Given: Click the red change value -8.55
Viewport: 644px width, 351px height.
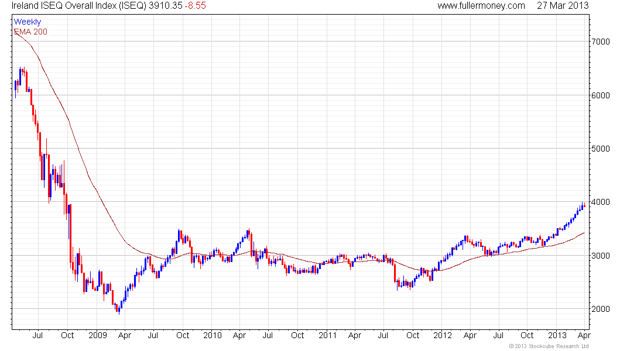Looking at the screenshot, I should (x=195, y=6).
